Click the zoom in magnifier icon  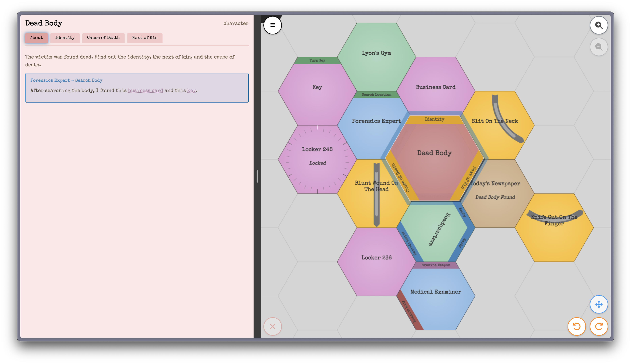[599, 25]
